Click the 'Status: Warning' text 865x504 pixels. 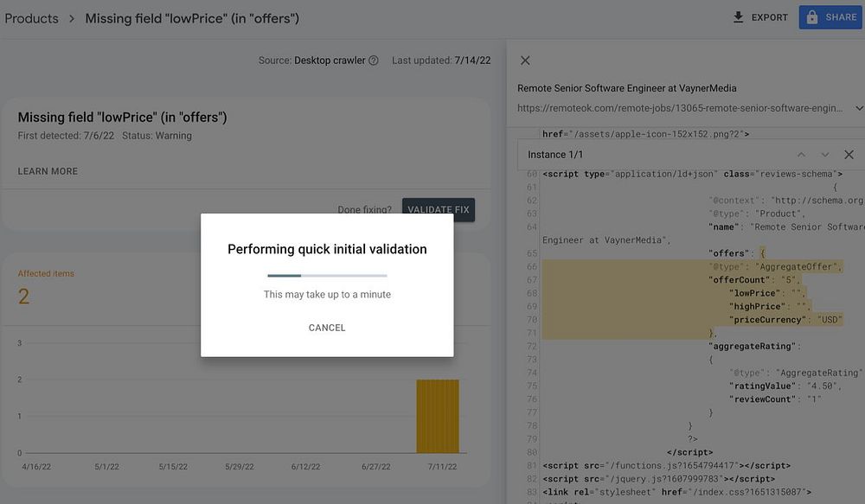tap(157, 136)
